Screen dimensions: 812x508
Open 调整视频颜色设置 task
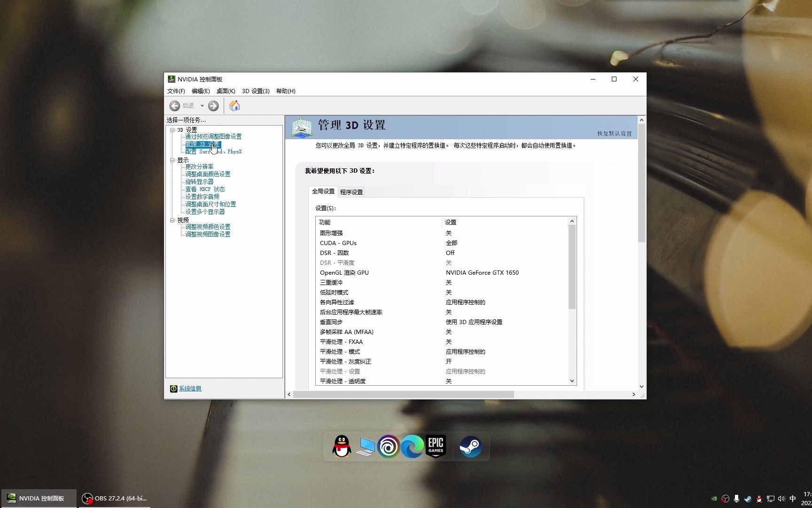208,227
